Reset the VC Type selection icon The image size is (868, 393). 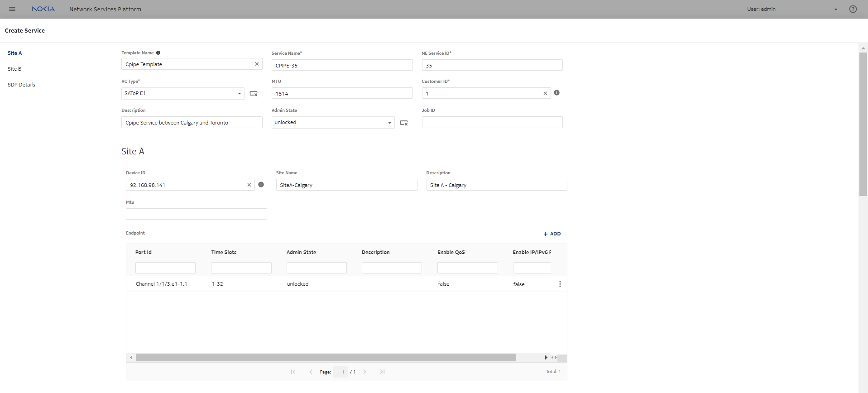[x=254, y=94]
